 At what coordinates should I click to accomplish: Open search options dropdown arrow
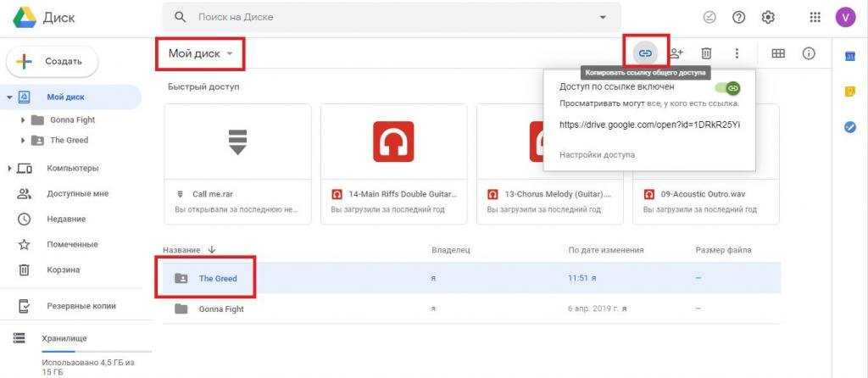tap(603, 17)
